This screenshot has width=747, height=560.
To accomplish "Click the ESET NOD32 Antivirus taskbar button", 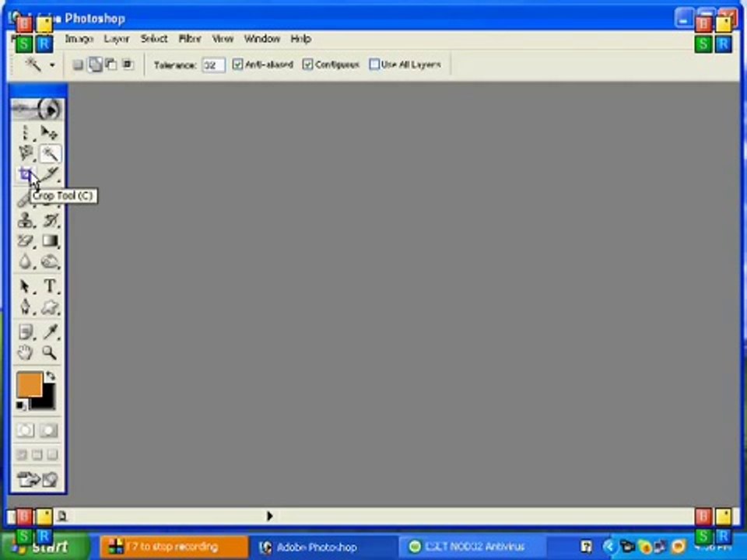I will click(x=472, y=547).
